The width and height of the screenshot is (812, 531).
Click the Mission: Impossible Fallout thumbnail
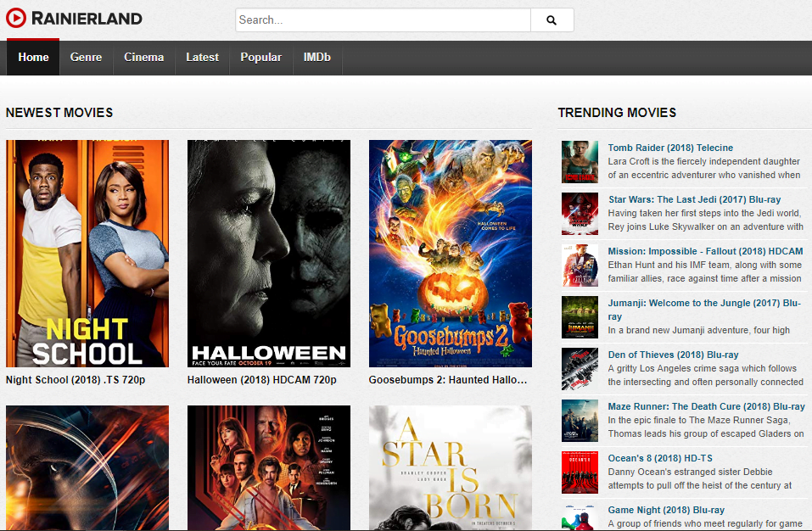(580, 265)
